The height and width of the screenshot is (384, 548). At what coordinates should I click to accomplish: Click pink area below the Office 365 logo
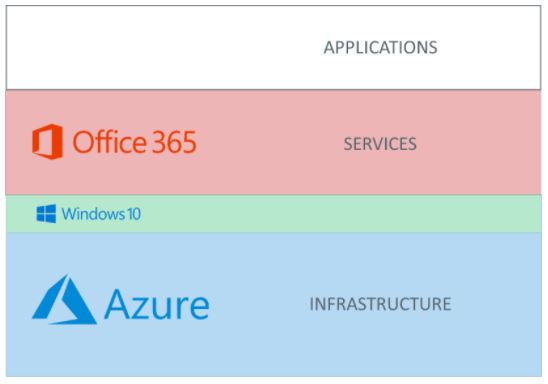pyautogui.click(x=115, y=177)
